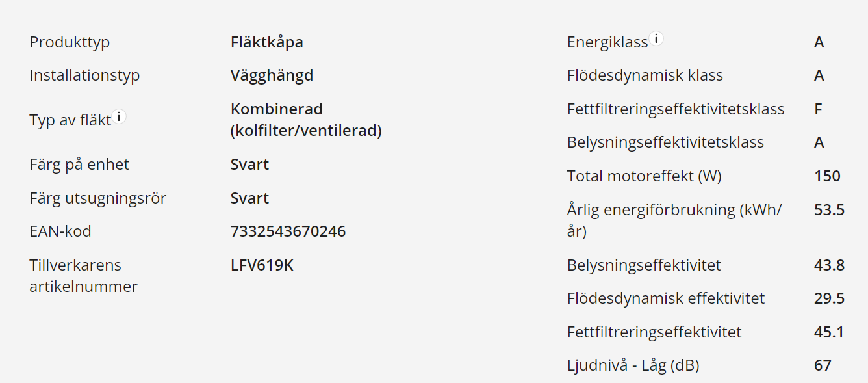Open info icon next to Energiklass
The height and width of the screenshot is (383, 868).
657,39
